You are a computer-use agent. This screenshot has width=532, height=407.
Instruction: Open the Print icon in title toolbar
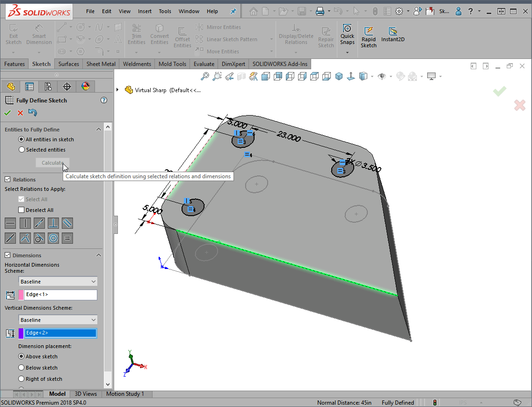pyautogui.click(x=320, y=11)
